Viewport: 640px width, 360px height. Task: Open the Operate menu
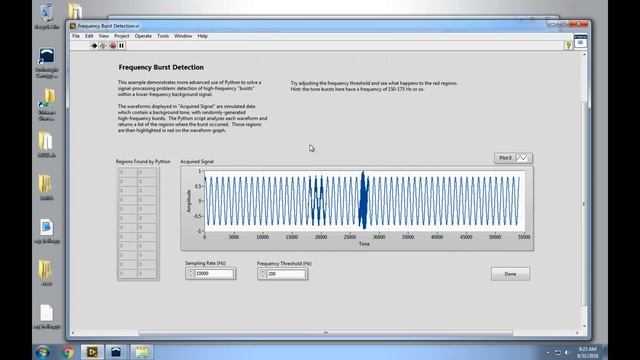pos(143,36)
